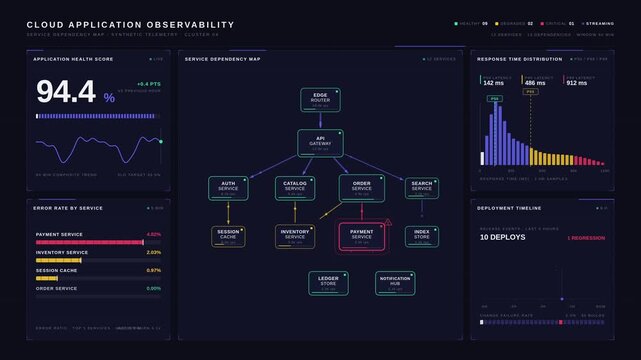Screen dimensions: 641x360
Task: Open the Auth Service node
Action: pyautogui.click(x=228, y=188)
